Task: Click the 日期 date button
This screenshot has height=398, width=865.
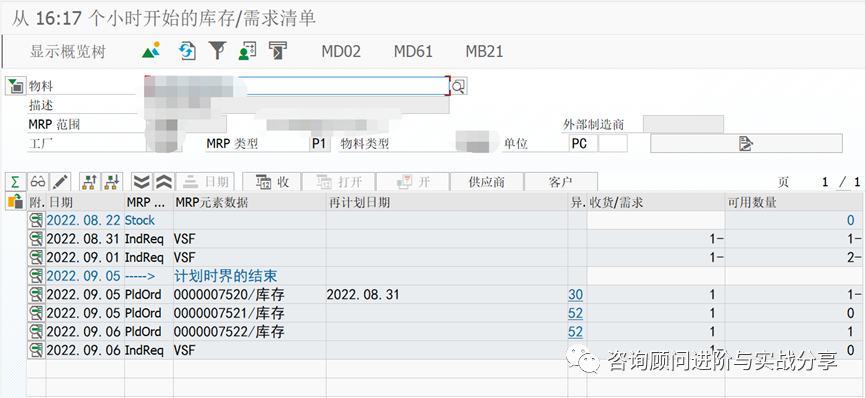Action: point(205,182)
